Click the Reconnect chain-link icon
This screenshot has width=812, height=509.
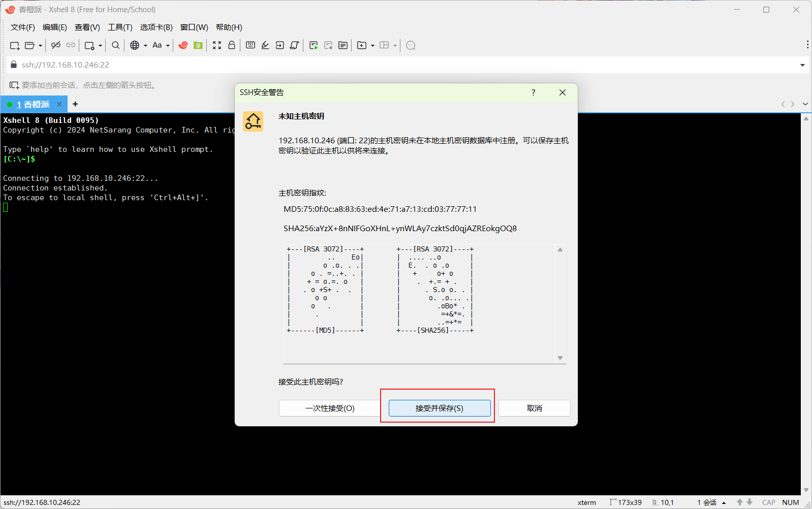(x=71, y=45)
